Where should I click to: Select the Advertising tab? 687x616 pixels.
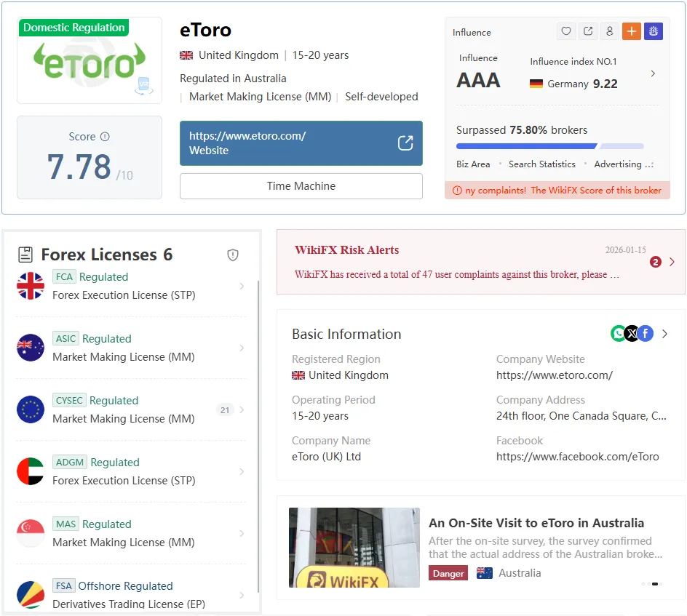click(x=618, y=164)
